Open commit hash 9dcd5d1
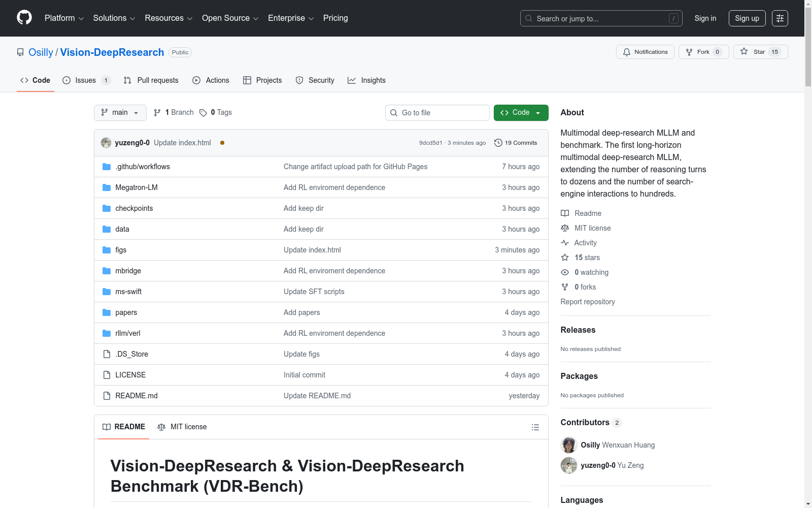The image size is (812, 508). tap(430, 143)
